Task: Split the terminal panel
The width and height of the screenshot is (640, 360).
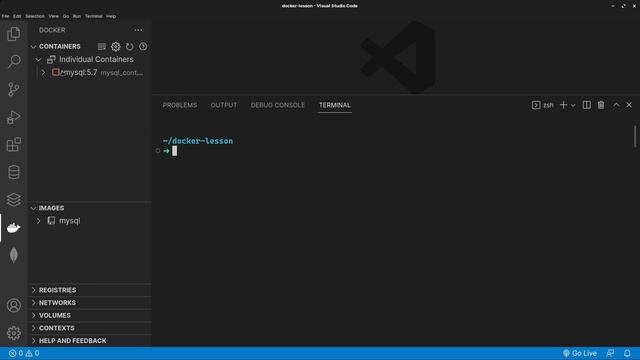Action: tap(587, 105)
